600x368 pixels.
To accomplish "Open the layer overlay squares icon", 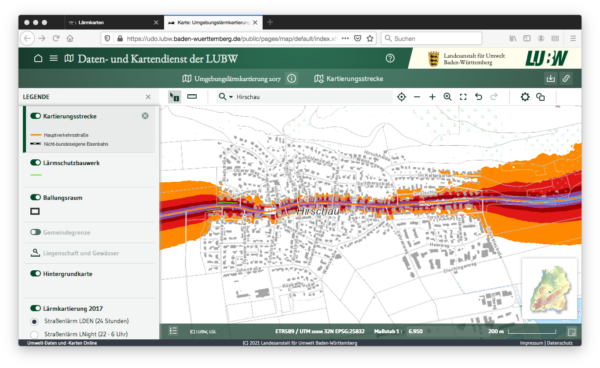I will pos(540,97).
